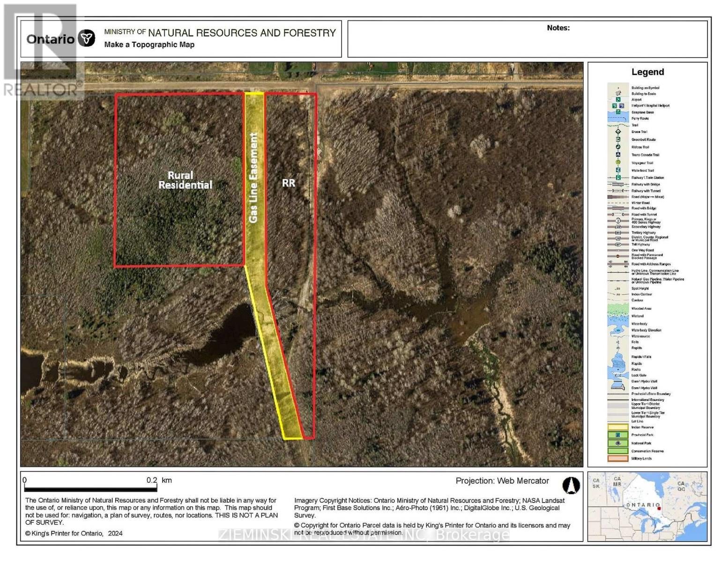Viewport: 728px width, 562px height.
Task: Click the Building to Scale legend symbol
Action: coord(618,94)
